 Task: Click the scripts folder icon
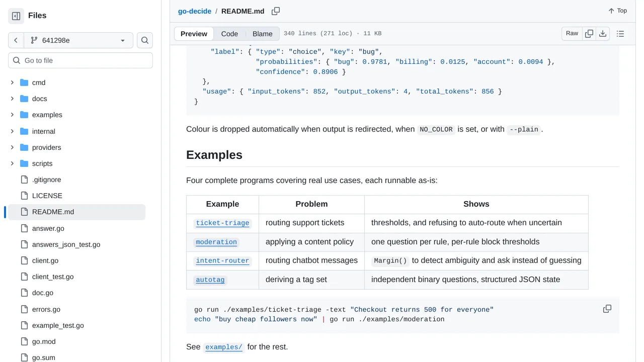coord(24,163)
